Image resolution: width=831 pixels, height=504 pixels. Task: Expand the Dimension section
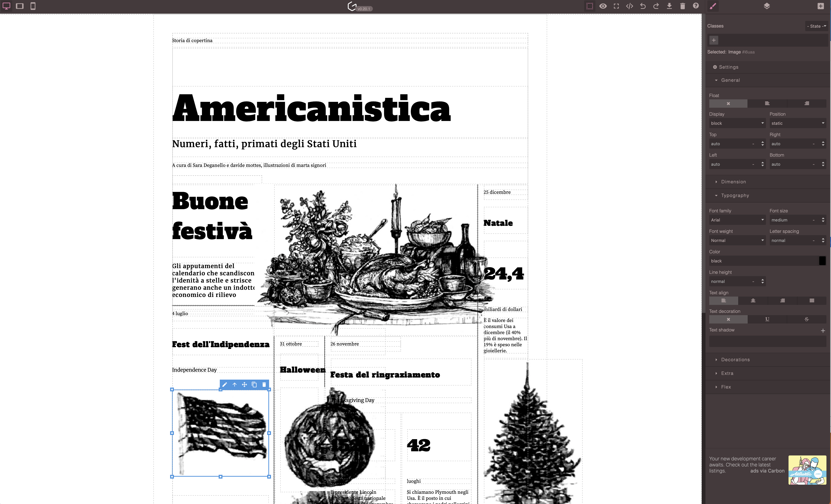click(x=768, y=182)
